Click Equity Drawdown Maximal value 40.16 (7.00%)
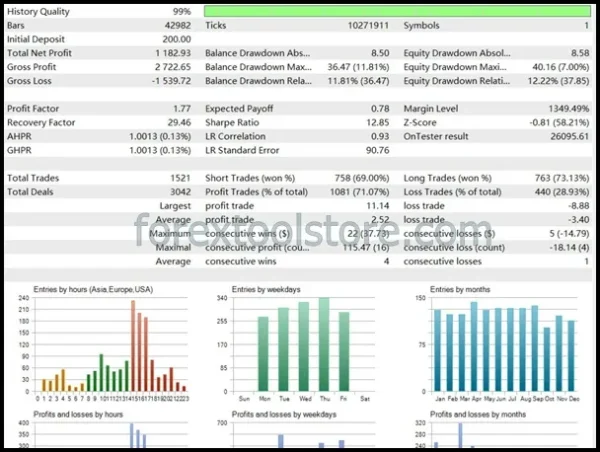Viewport: 600px width, 452px height. coord(561,67)
